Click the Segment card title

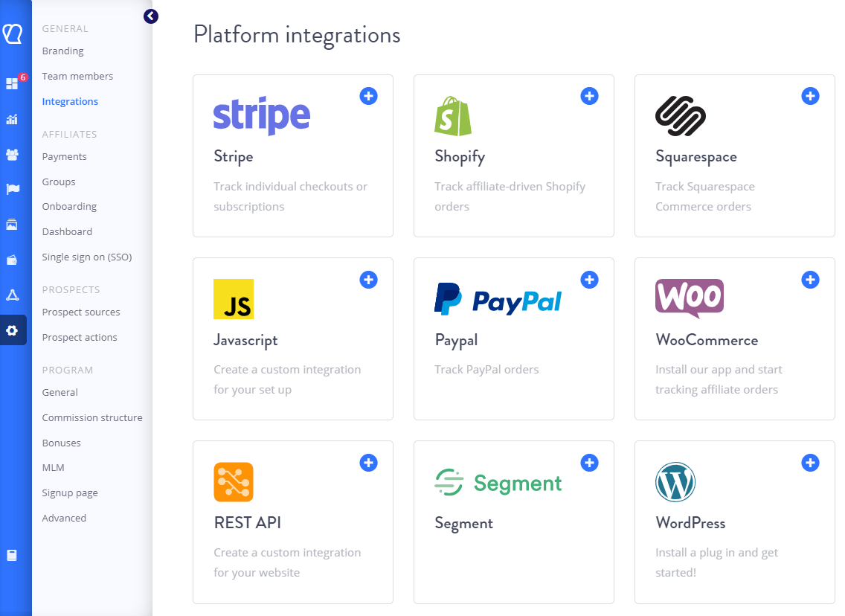464,524
